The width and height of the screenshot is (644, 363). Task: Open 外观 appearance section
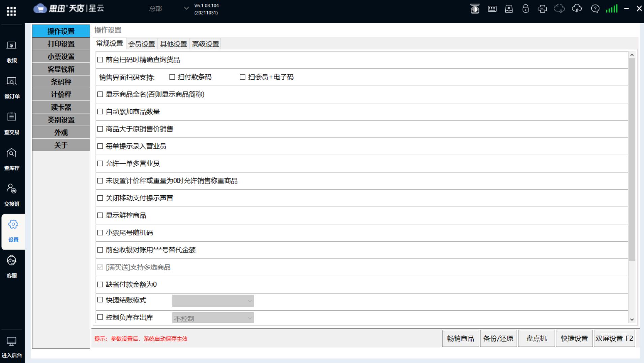point(61,132)
